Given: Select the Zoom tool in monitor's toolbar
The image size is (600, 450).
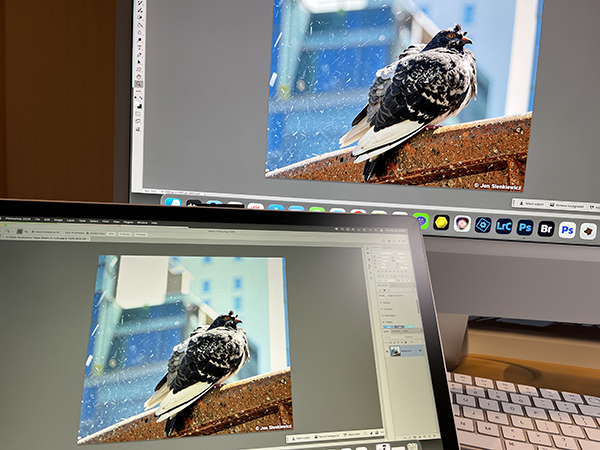Looking at the screenshot, I should 139,85.
